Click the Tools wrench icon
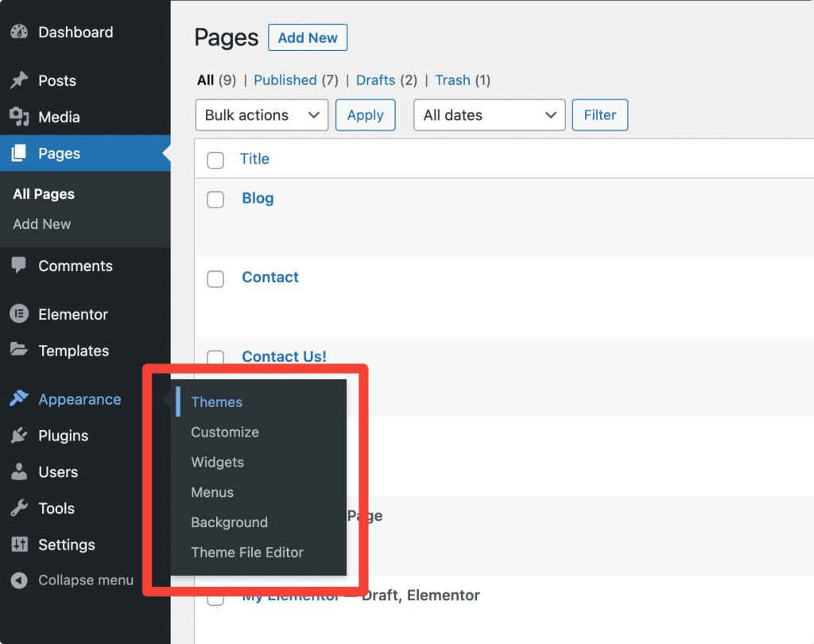Image resolution: width=814 pixels, height=644 pixels. pyautogui.click(x=19, y=507)
